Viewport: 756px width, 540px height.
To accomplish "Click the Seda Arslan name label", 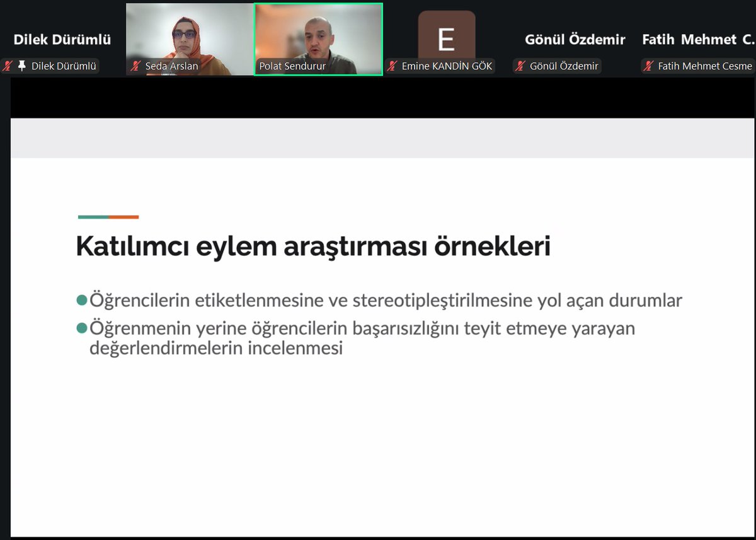I will [172, 66].
